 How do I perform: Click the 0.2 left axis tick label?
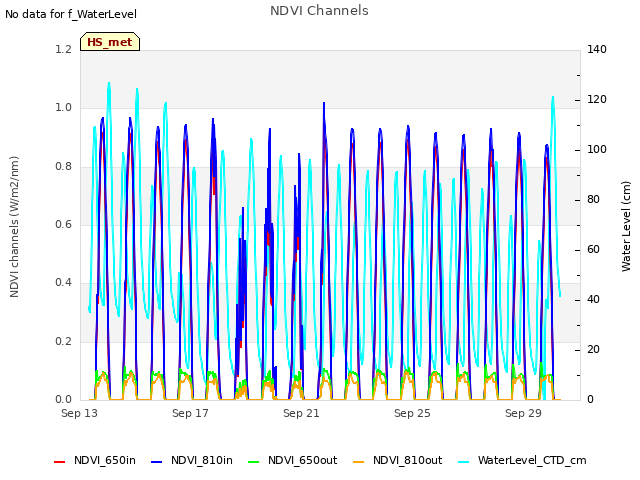tap(64, 341)
